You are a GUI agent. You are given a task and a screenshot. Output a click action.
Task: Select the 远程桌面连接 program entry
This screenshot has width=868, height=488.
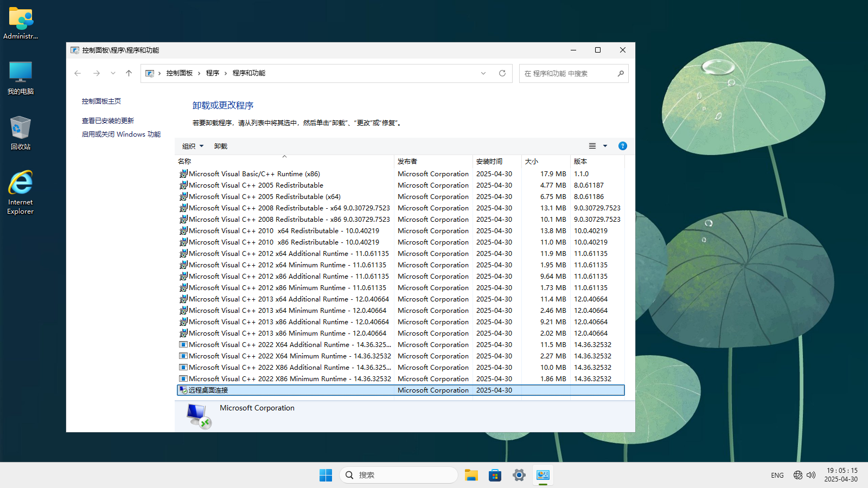[x=400, y=390]
